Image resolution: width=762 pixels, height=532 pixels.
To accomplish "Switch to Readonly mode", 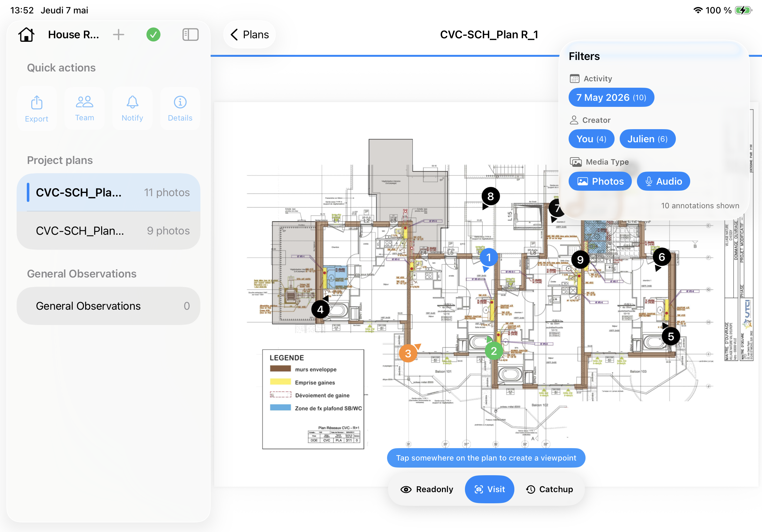I will tap(427, 489).
